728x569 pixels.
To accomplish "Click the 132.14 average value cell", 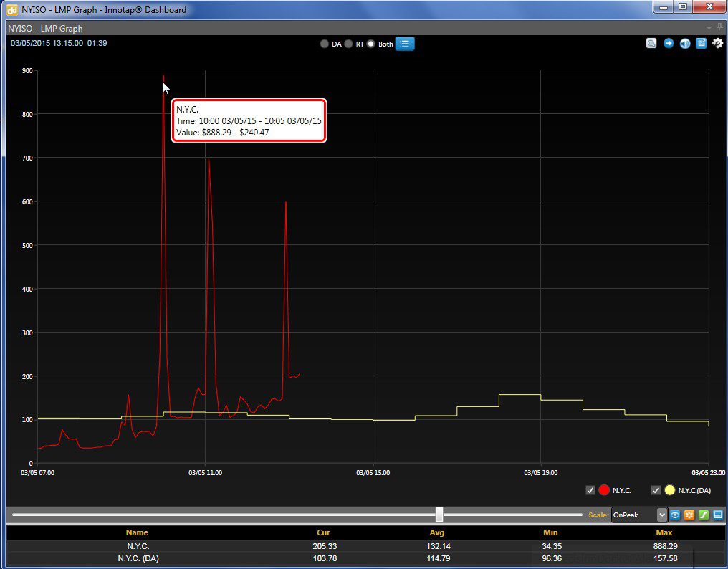I will coord(439,546).
